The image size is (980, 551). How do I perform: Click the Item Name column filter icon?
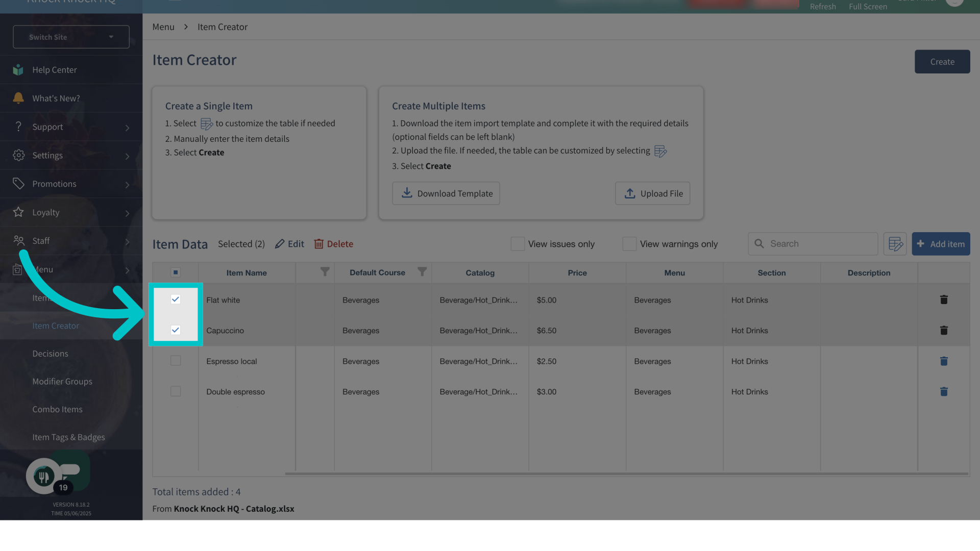[325, 272]
